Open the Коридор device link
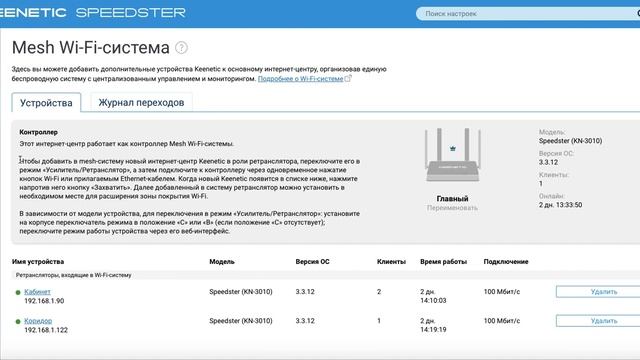 [x=38, y=321]
